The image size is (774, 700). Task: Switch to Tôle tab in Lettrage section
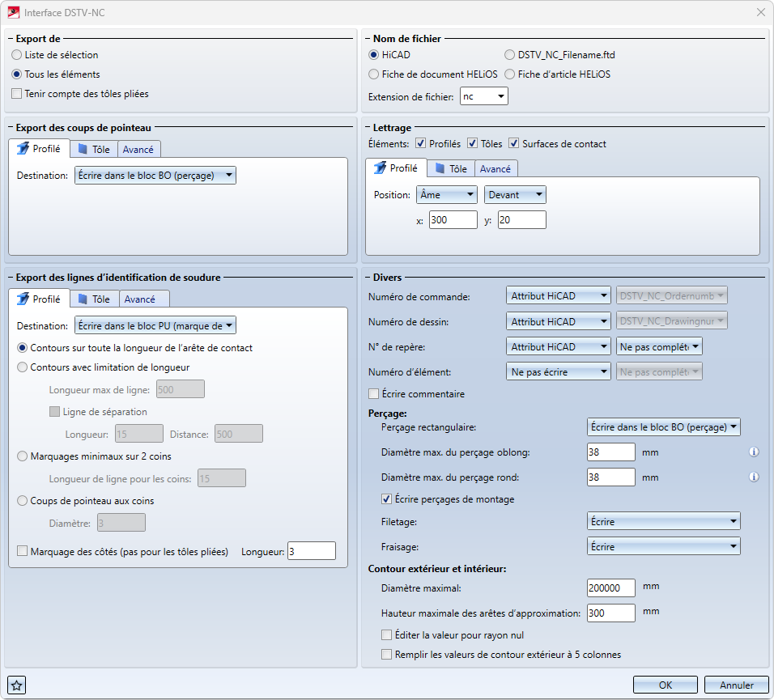point(450,168)
